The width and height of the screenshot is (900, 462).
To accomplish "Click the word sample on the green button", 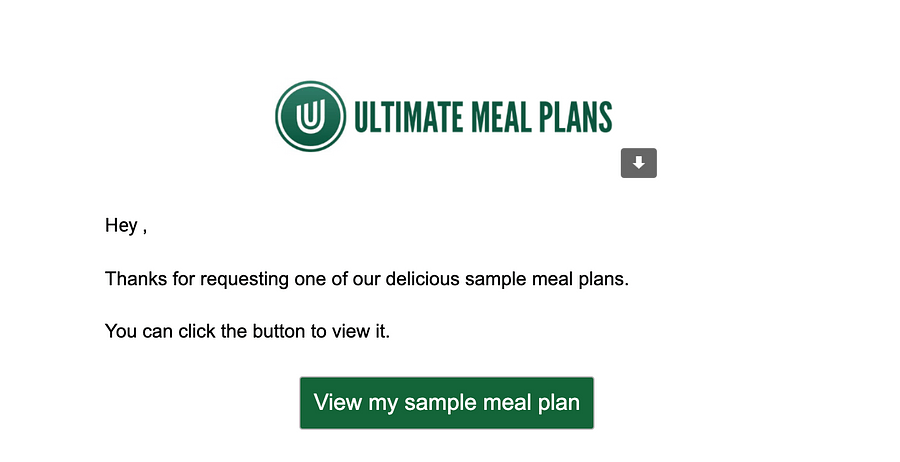I will (x=433, y=403).
